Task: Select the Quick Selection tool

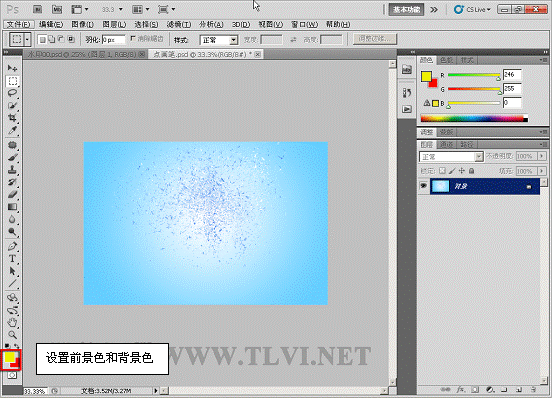Action: [12, 106]
